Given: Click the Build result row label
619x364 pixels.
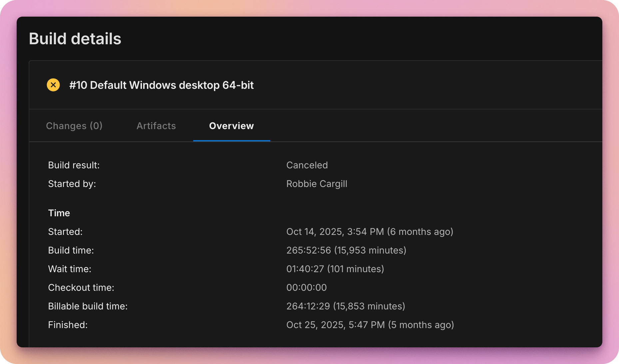Looking at the screenshot, I should click(x=74, y=165).
